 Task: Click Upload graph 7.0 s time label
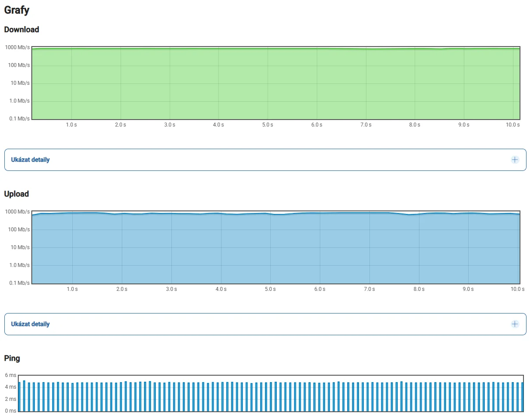pyautogui.click(x=369, y=289)
